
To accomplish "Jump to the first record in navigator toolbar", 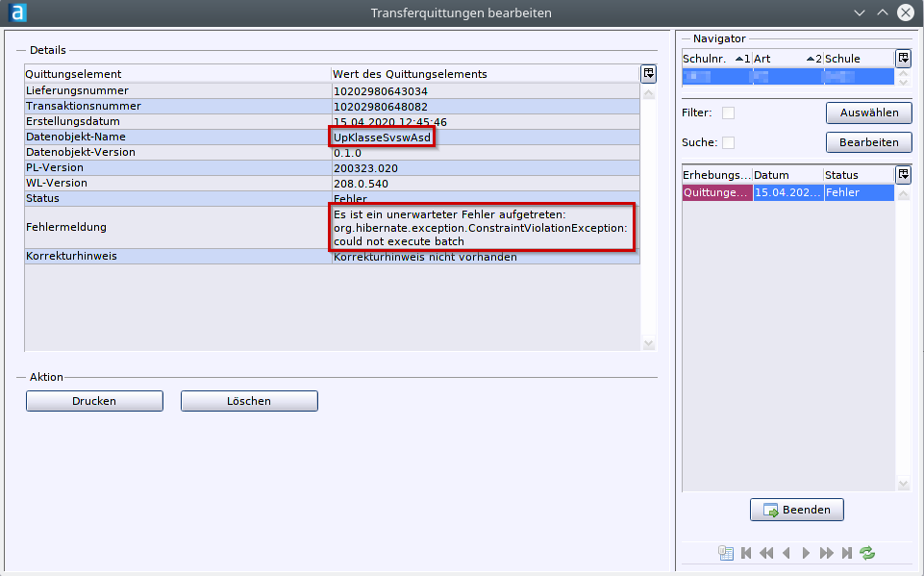I will pyautogui.click(x=746, y=553).
